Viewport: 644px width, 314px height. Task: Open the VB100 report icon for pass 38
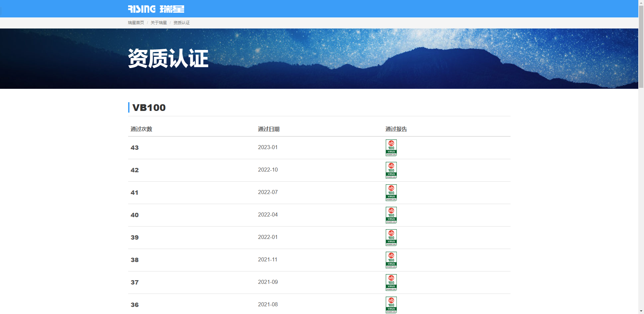[391, 260]
